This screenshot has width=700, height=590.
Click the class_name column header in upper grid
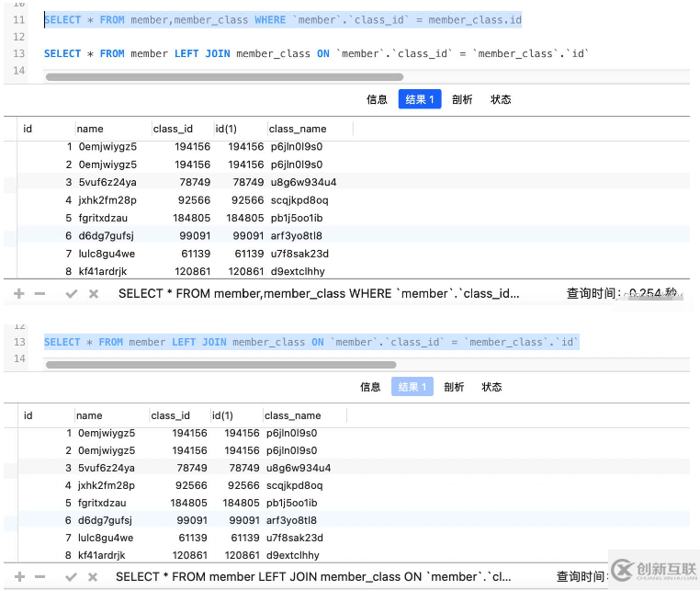(x=297, y=129)
